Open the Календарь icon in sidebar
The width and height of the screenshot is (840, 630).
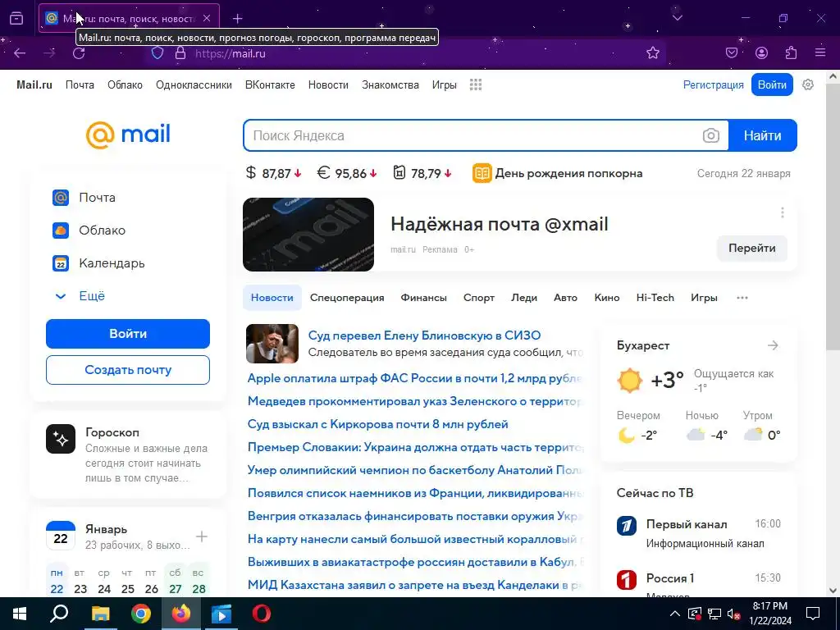pos(61,263)
